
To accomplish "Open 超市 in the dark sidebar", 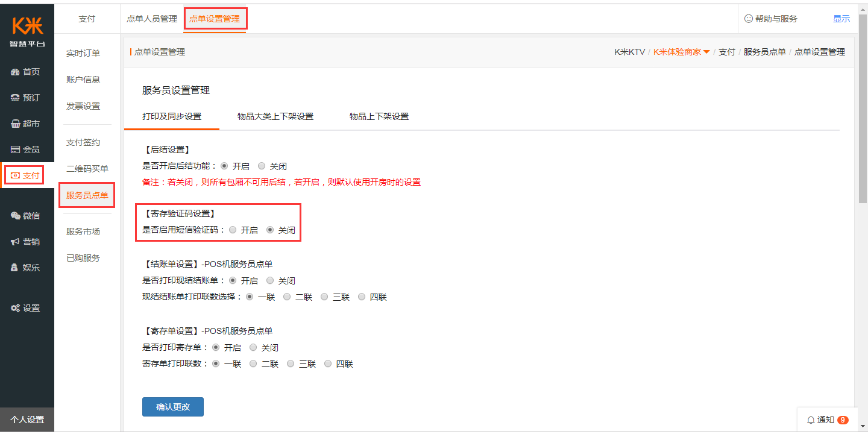I will pyautogui.click(x=26, y=124).
